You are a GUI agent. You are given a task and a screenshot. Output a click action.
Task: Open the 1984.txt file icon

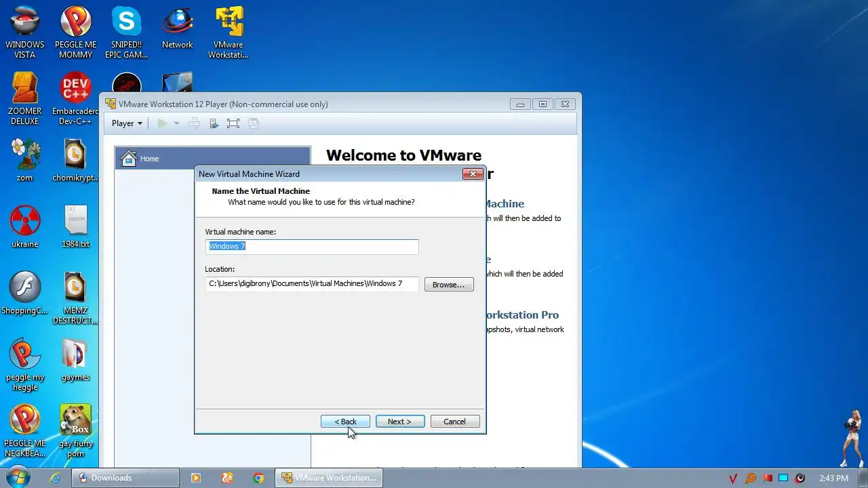[76, 226]
